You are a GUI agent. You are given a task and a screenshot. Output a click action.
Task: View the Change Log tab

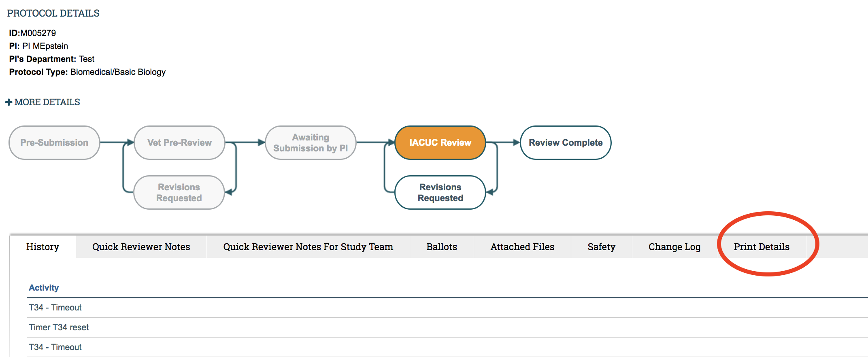coord(674,247)
